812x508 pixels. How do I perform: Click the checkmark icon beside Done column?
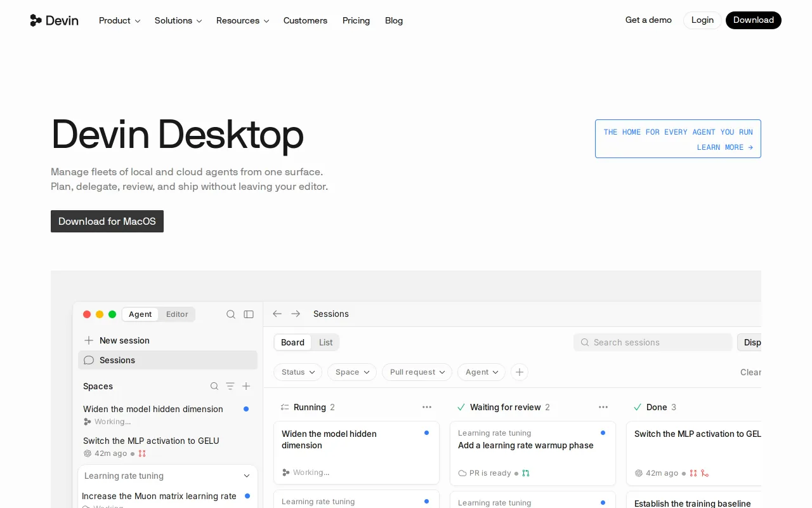coord(638,407)
